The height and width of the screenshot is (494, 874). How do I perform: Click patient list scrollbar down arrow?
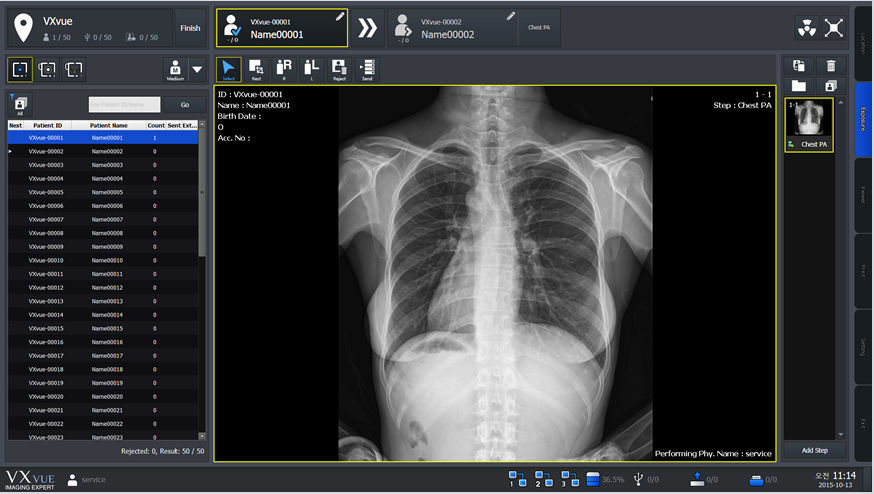tap(202, 436)
